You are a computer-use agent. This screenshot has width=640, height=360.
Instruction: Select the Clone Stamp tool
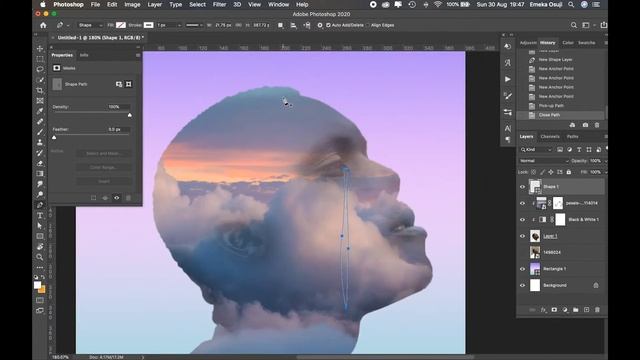[40, 142]
